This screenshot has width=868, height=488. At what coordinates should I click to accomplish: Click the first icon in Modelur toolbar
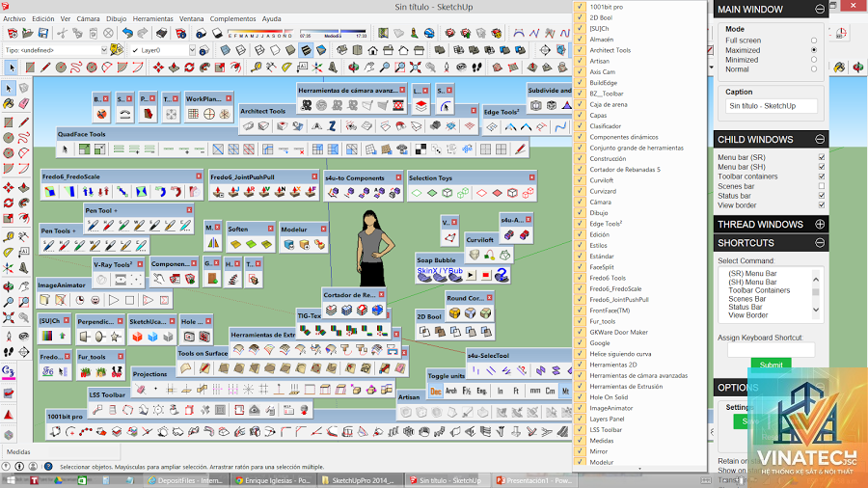pyautogui.click(x=288, y=244)
